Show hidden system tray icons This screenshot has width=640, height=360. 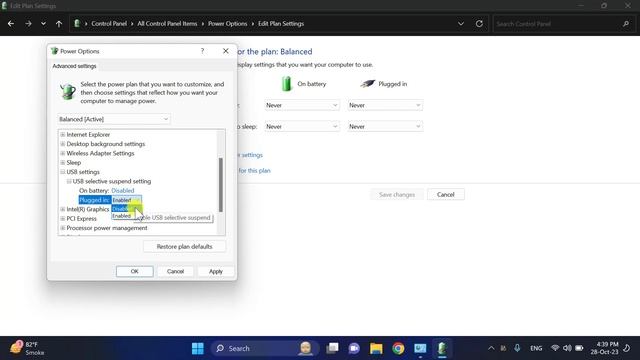pyautogui.click(x=491, y=348)
